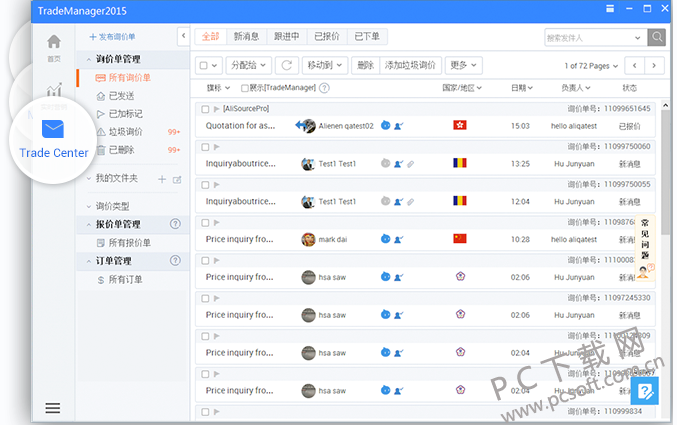Check the box for the mark dai inquiry

[205, 223]
